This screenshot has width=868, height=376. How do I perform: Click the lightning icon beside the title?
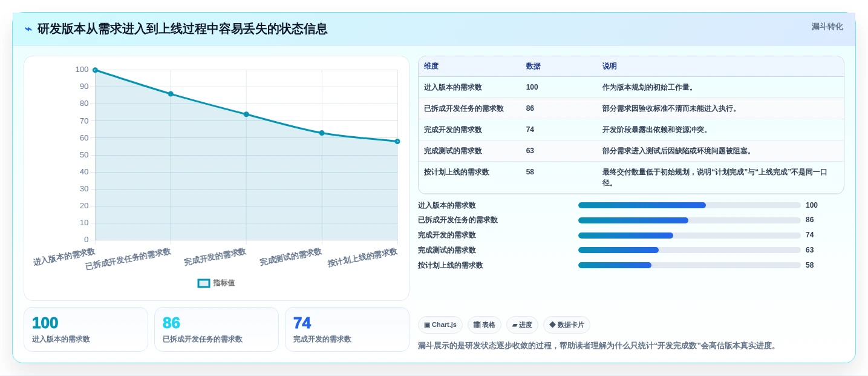[x=28, y=29]
